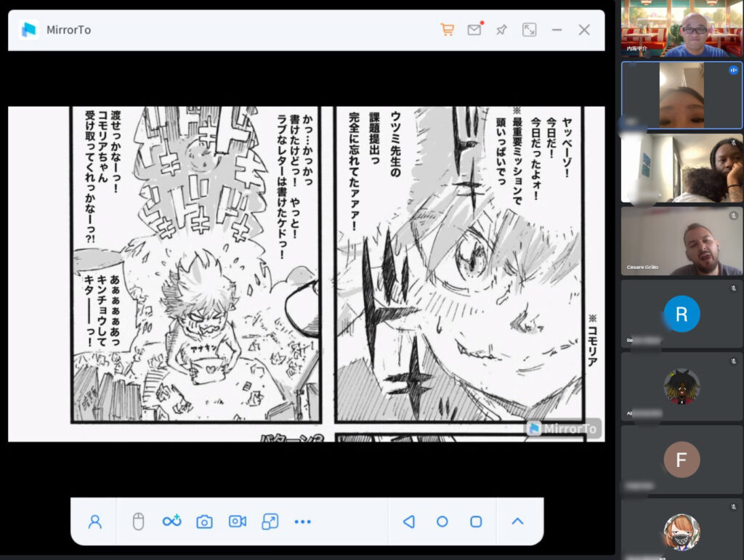Open the keyboard mapping infinity icon
The width and height of the screenshot is (744, 560).
pyautogui.click(x=171, y=521)
